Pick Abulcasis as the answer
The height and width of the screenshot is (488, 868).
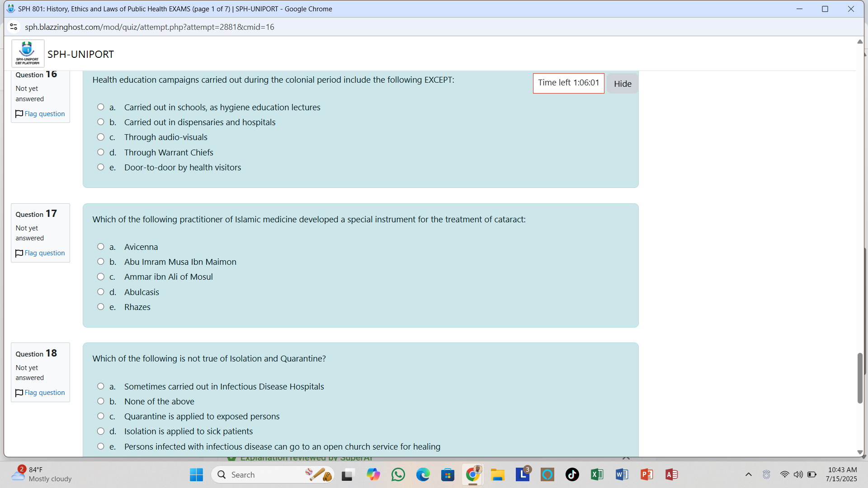101,292
